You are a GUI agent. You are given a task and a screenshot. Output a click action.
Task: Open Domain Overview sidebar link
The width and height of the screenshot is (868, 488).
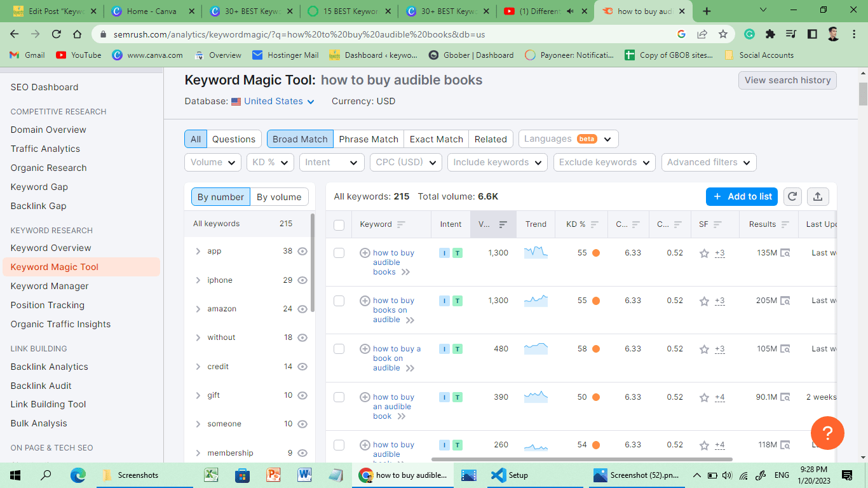tap(48, 130)
